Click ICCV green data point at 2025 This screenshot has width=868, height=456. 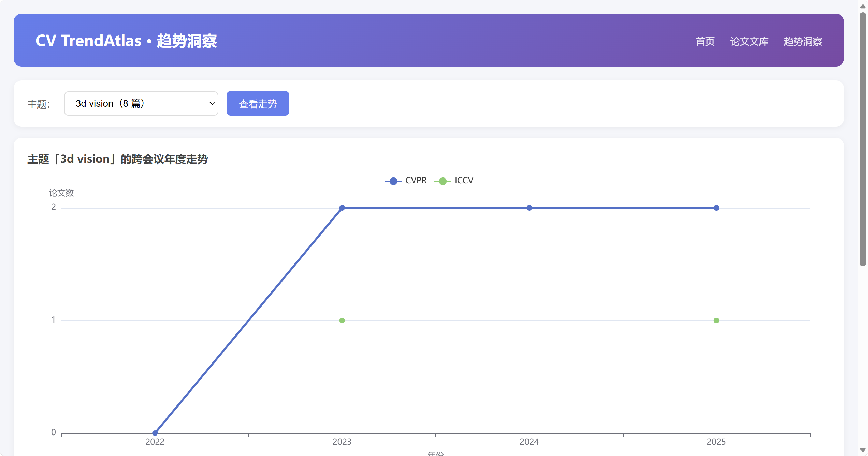[717, 320]
